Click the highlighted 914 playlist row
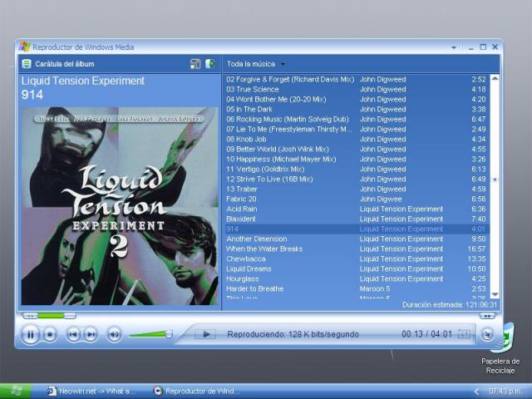The image size is (532, 399). tap(357, 229)
